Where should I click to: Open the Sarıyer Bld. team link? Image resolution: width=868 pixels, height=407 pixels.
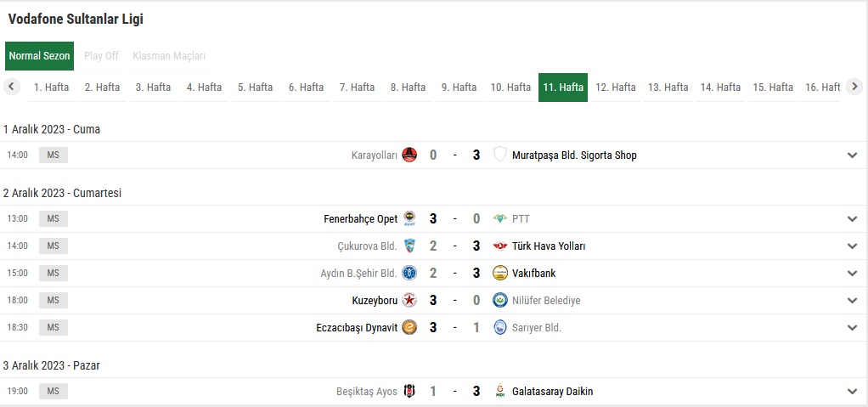click(x=537, y=327)
